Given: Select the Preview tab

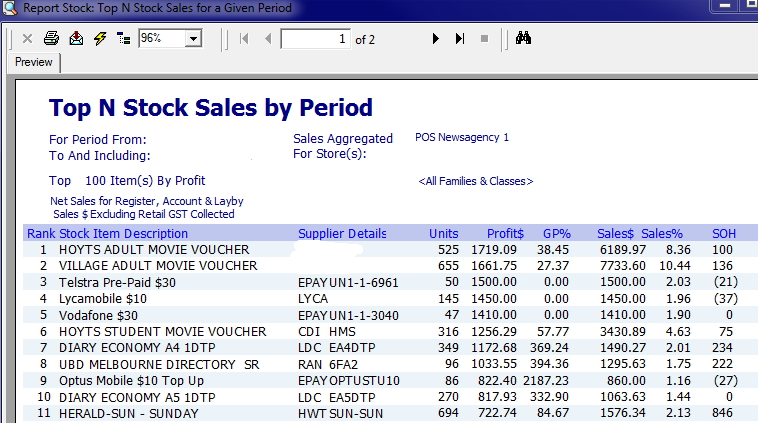Looking at the screenshot, I should click(33, 62).
